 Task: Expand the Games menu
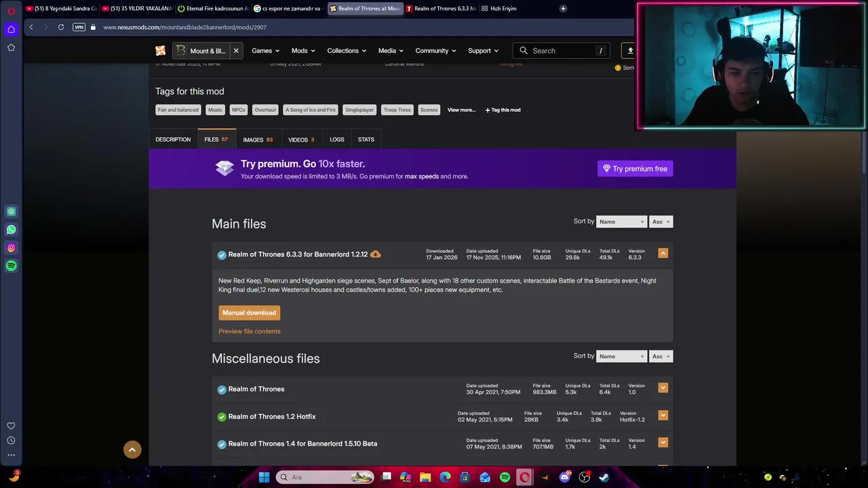(x=265, y=51)
